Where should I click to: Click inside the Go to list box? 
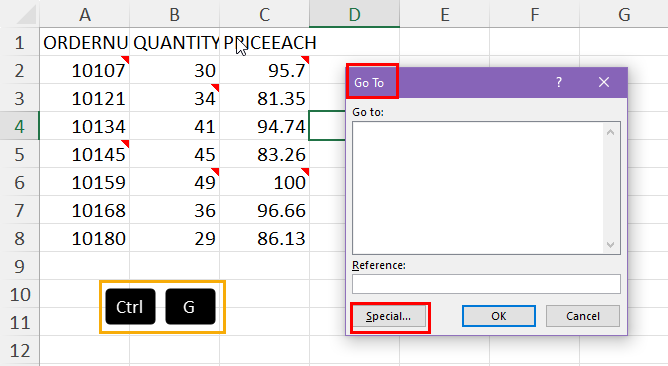click(x=477, y=188)
